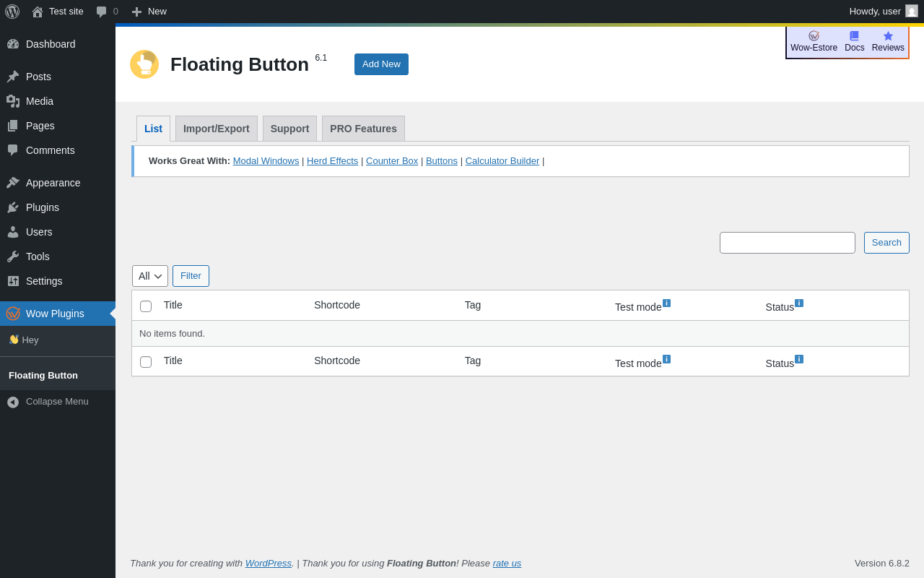Open the comments bubble icon in admin bar
This screenshot has width=924, height=578.
pos(102,12)
